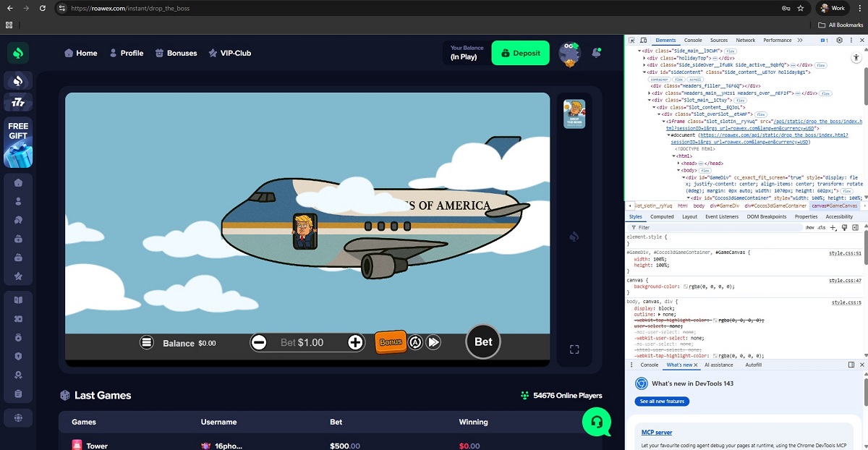Collapse the Slot_main div tree node

pyautogui.click(x=650, y=100)
